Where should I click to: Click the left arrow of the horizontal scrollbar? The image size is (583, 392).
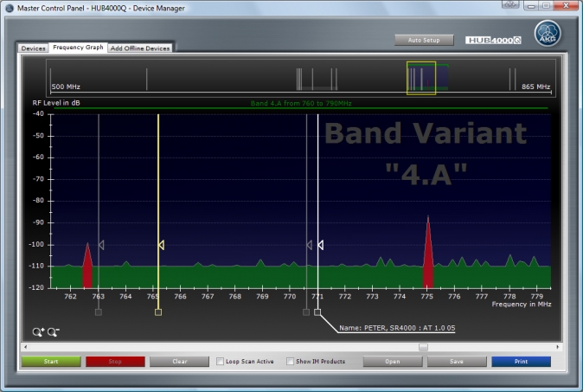point(25,347)
